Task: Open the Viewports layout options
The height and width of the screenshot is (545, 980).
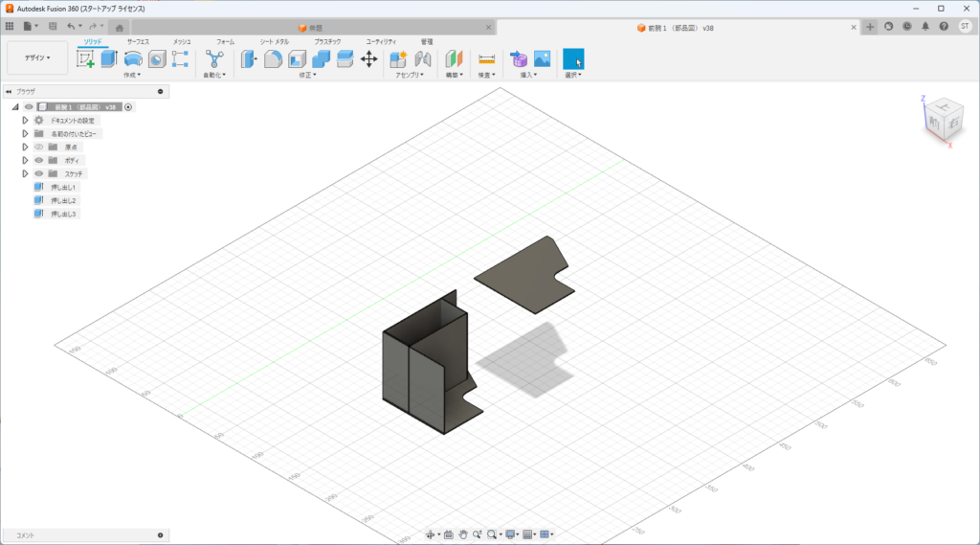Action: point(545,534)
